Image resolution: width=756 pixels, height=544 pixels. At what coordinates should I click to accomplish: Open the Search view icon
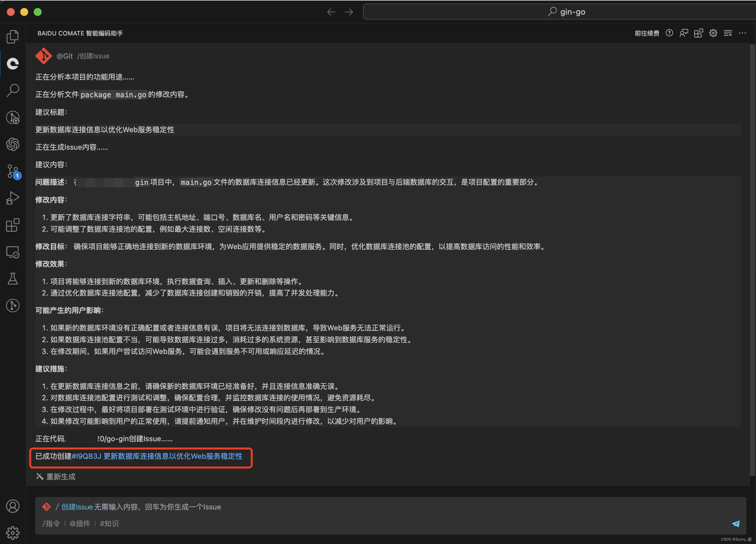13,90
